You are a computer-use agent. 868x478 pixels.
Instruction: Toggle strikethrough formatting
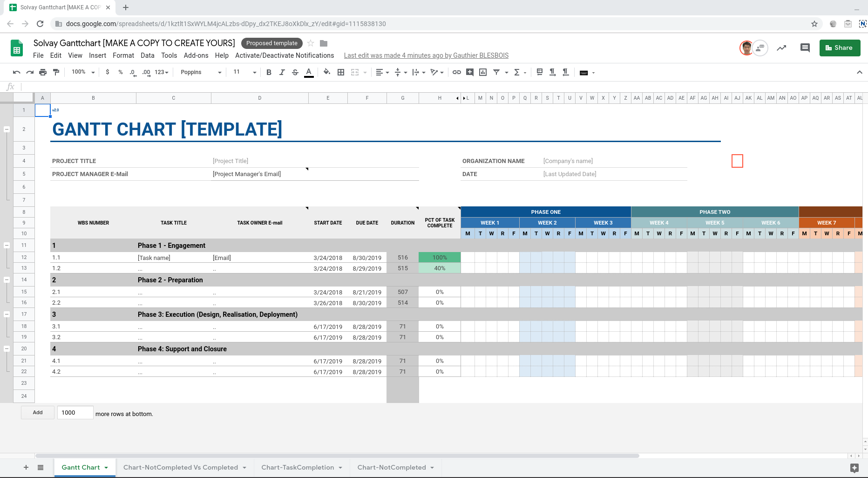point(295,72)
